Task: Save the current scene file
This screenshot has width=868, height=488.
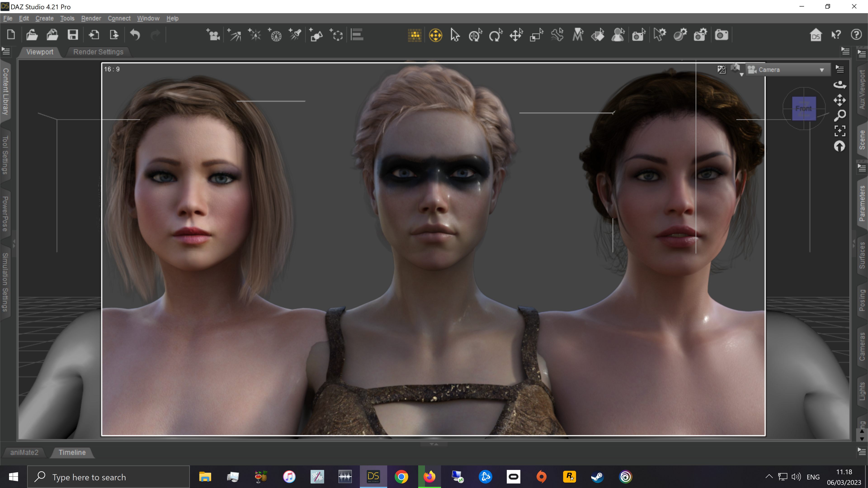Action: (73, 35)
